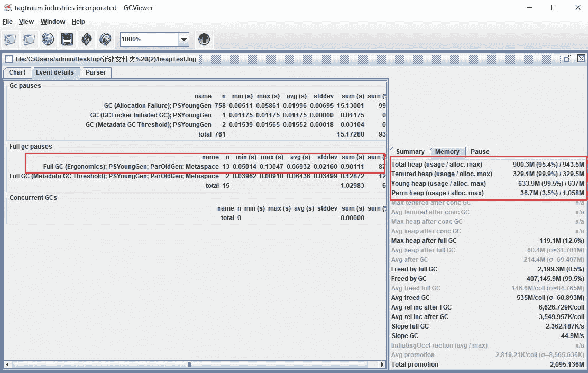Click the horizontal scrollbar left arrow
Viewport: 588px width, 373px height.
(7, 365)
